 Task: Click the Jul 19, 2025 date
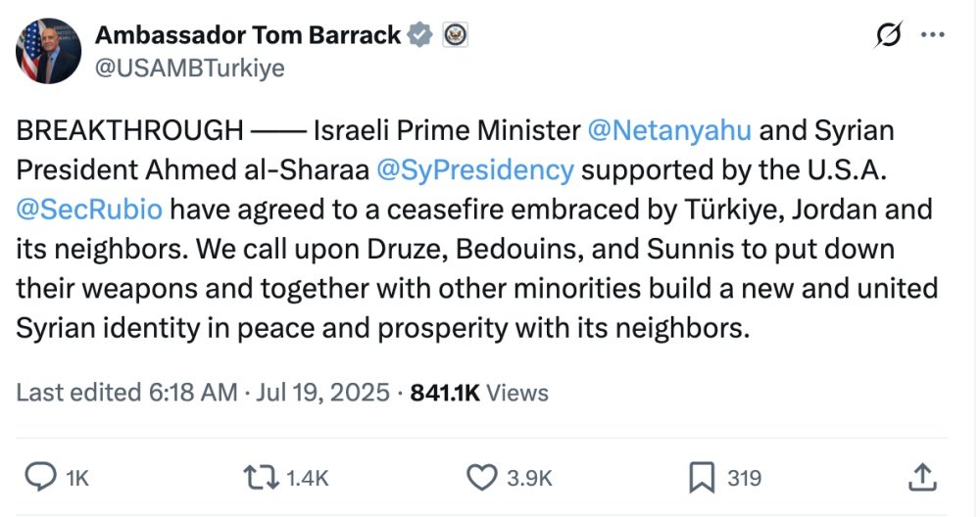point(323,393)
